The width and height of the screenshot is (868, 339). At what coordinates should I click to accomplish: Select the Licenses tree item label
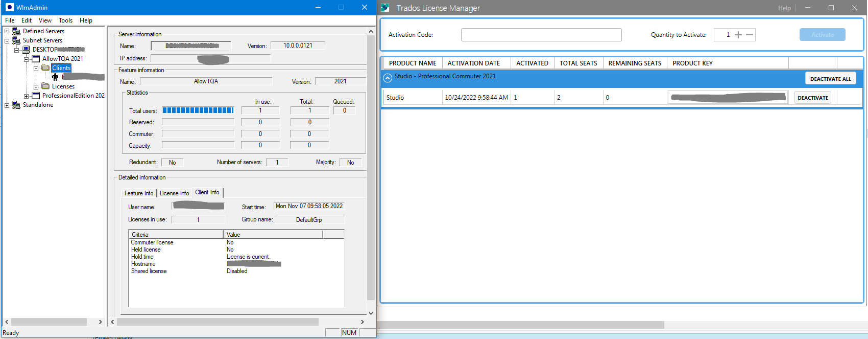[63, 86]
